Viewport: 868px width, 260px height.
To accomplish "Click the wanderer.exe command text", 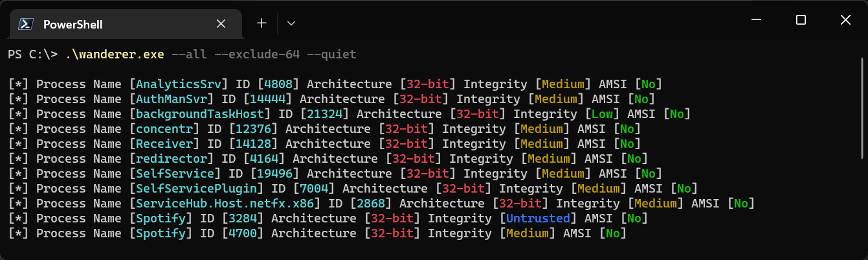I will [115, 54].
